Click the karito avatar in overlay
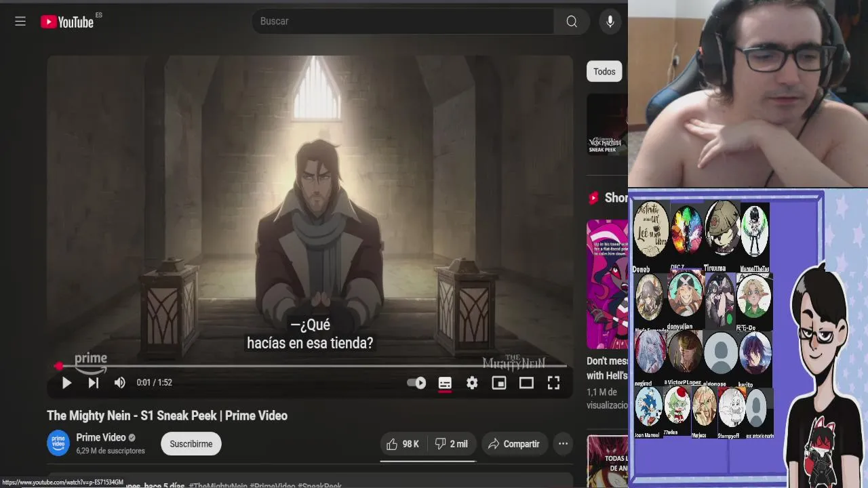The height and width of the screenshot is (488, 868). point(755,352)
